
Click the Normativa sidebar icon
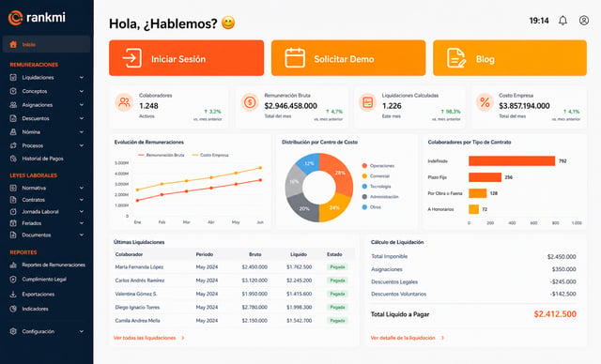pyautogui.click(x=13, y=188)
